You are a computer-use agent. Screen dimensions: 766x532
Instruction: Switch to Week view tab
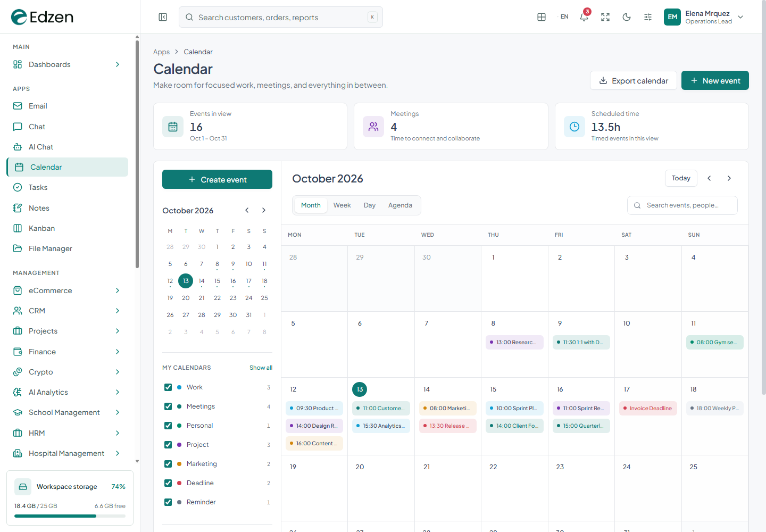click(342, 205)
